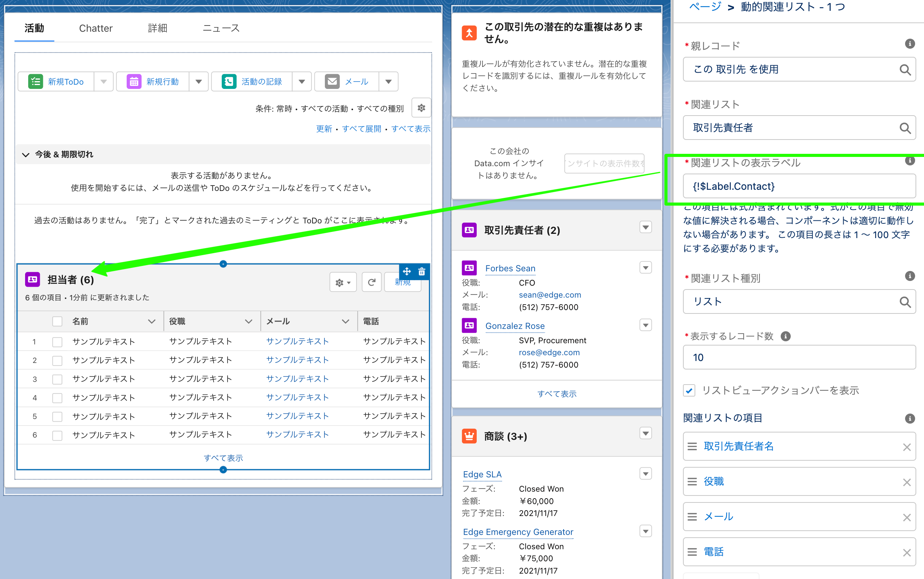Collapse the 今後 & 期限切れ section
This screenshot has width=924, height=579.
(26, 155)
